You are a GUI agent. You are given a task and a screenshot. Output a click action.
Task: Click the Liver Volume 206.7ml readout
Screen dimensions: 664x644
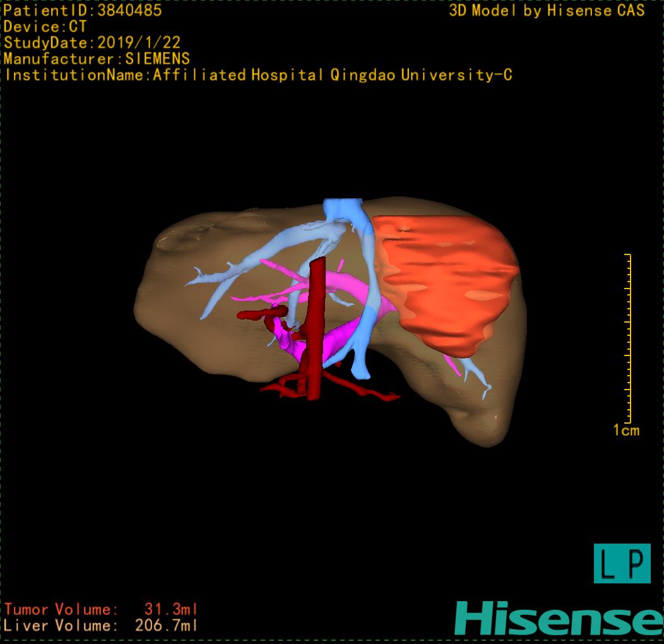pos(101,625)
